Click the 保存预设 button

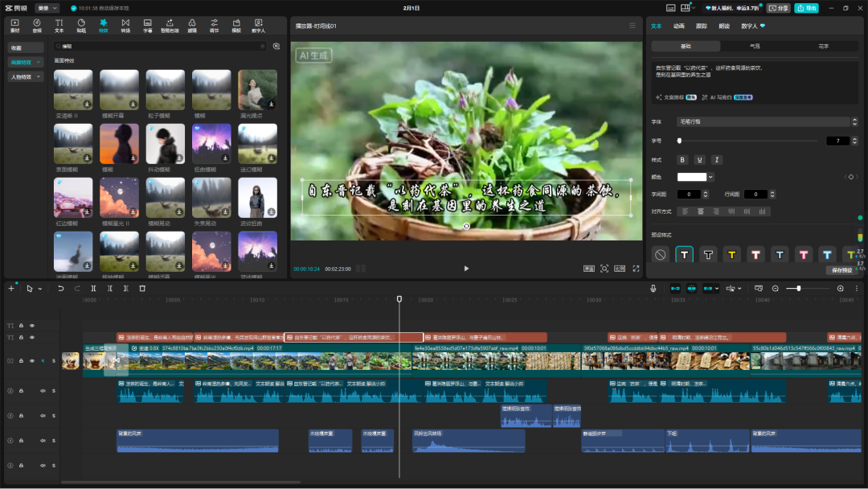click(842, 270)
